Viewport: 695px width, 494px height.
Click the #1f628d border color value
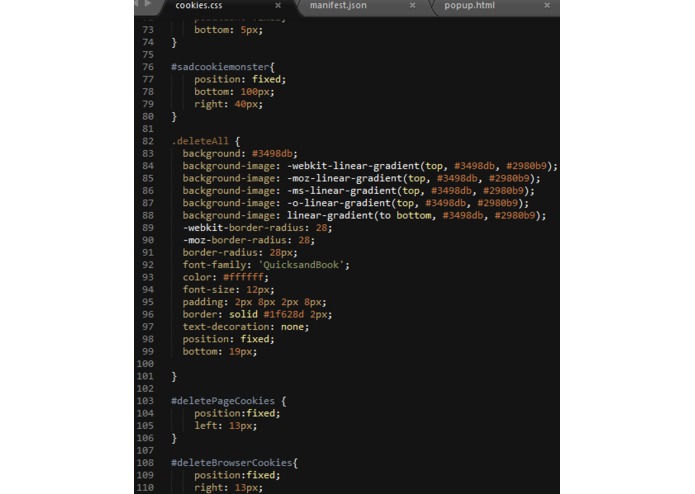point(284,315)
